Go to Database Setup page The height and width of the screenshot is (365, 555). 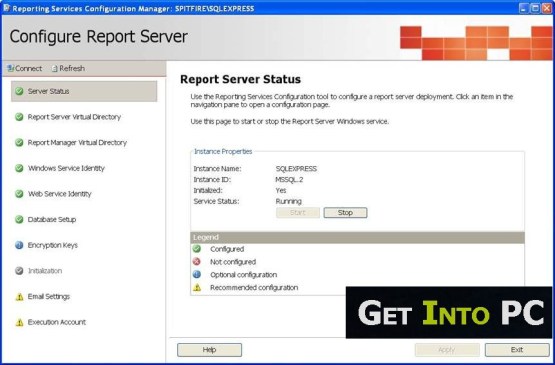point(52,219)
